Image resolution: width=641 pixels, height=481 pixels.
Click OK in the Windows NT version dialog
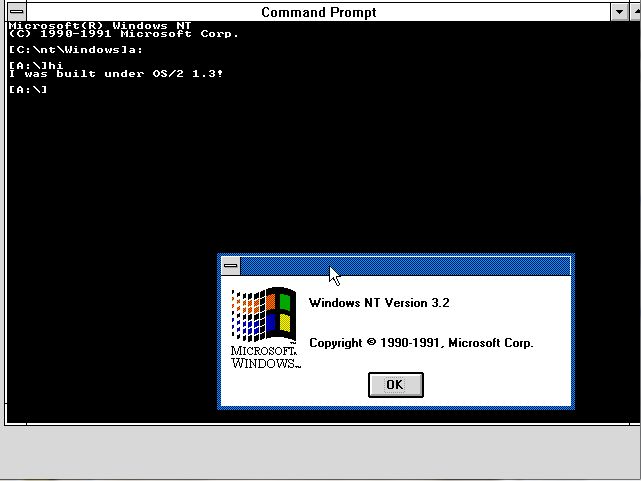pos(395,385)
